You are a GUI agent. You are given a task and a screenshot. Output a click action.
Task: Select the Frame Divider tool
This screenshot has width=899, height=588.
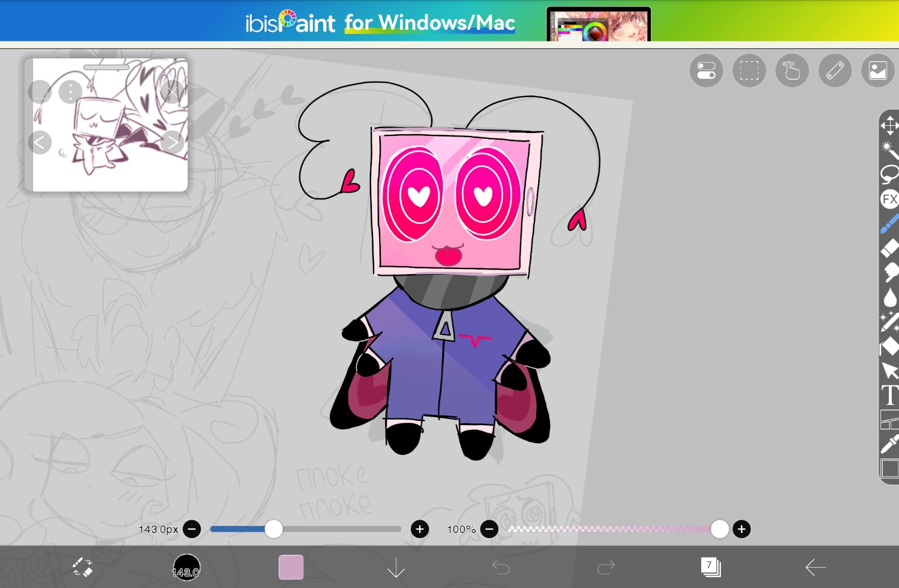point(889,420)
